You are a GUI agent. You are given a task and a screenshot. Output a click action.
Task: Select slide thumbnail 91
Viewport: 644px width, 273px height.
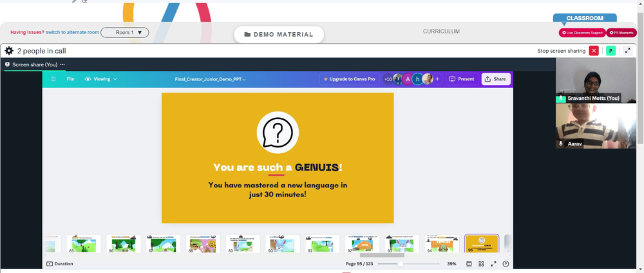pyautogui.click(x=323, y=243)
